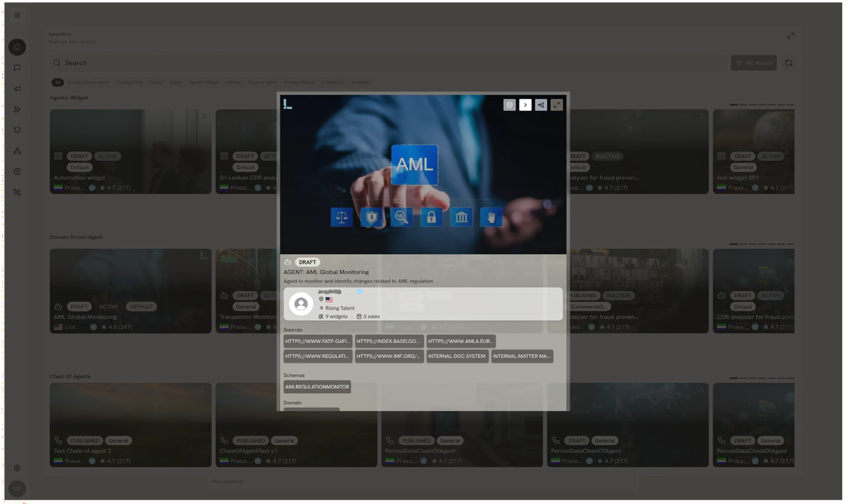Expand the Inventory panel to fullscreen
Image resolution: width=848 pixels, height=504 pixels.
coord(790,36)
